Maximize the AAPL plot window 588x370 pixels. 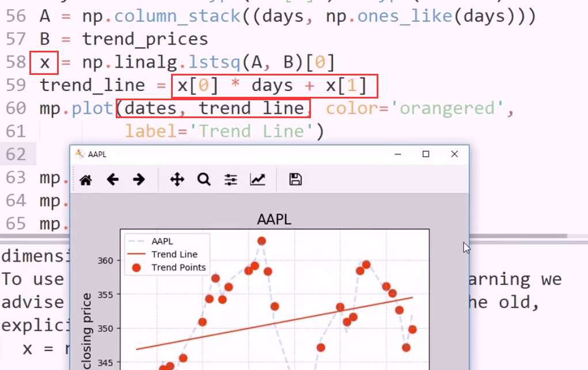pyautogui.click(x=426, y=154)
